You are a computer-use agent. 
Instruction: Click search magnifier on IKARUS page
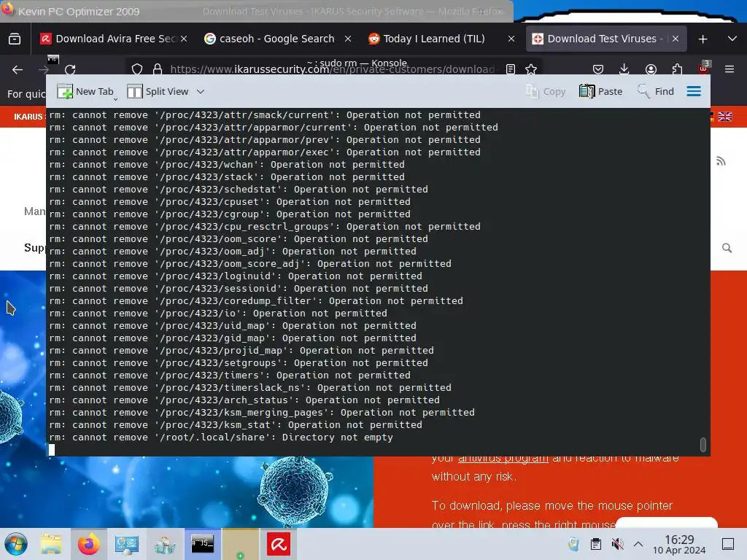[x=727, y=248]
